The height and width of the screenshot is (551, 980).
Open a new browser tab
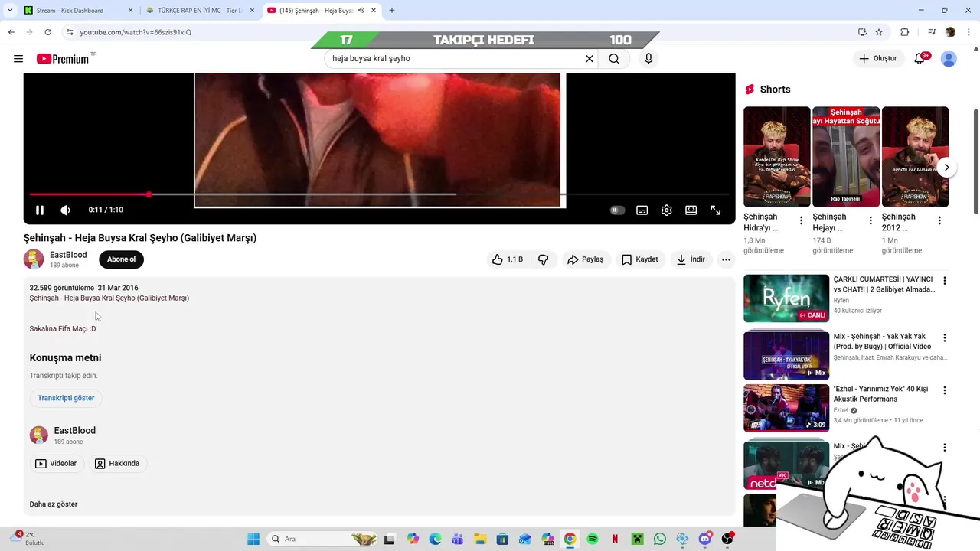coord(392,11)
